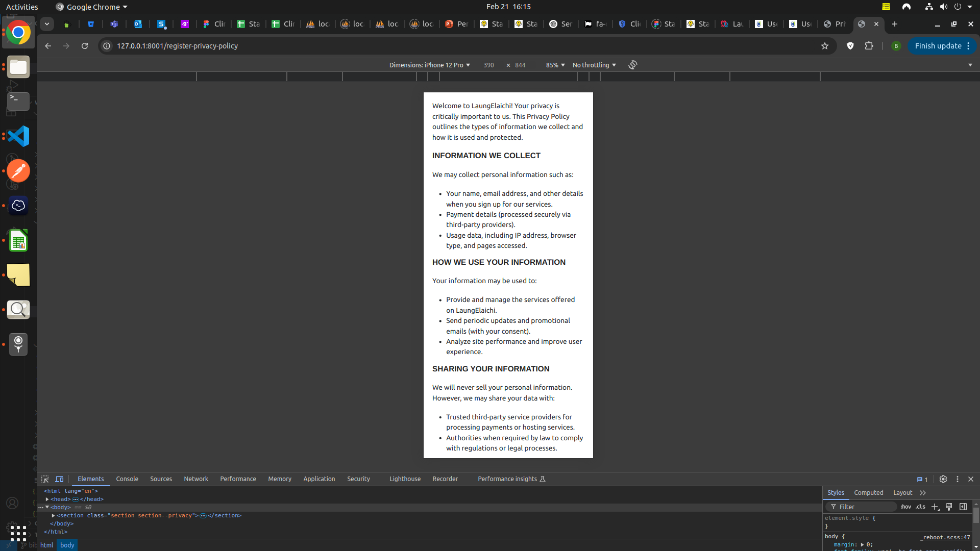
Task: Open the Console tab
Action: (x=127, y=479)
